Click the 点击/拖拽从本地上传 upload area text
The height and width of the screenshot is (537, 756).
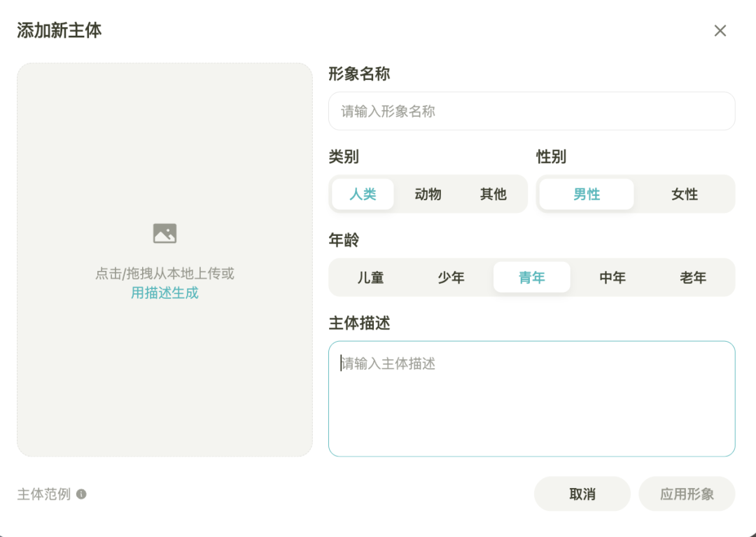point(164,274)
